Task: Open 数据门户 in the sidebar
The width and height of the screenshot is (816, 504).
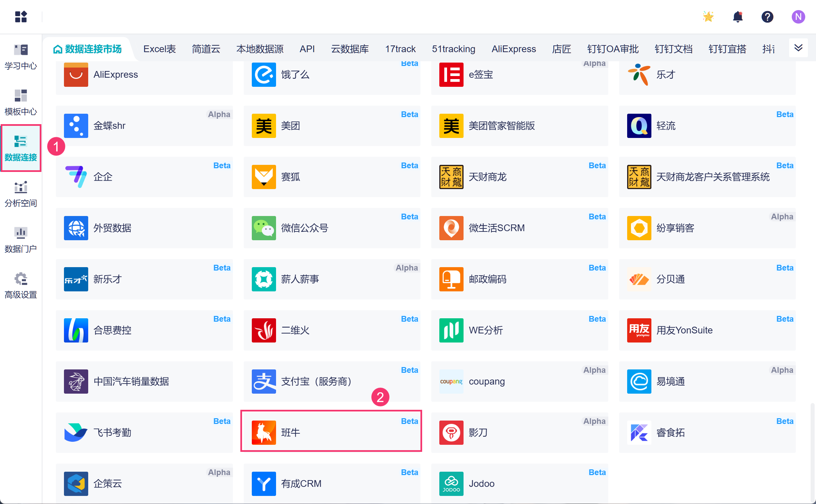Action: pyautogui.click(x=21, y=239)
